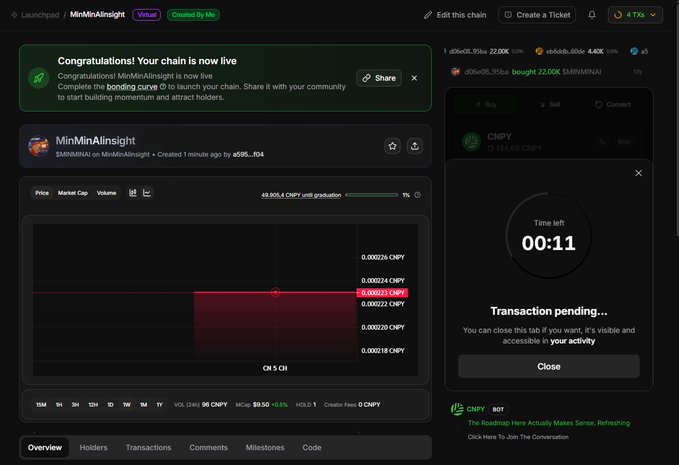
Task: Click the chart crosshair marker point
Action: [275, 293]
